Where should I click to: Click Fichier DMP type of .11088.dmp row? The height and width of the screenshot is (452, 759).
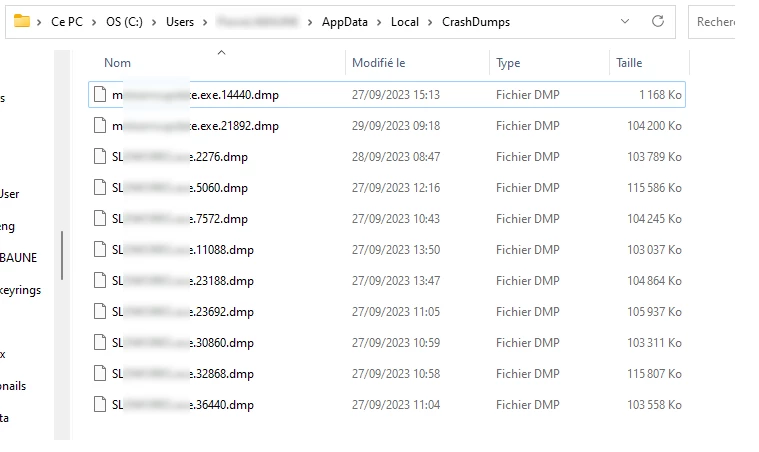(x=528, y=250)
